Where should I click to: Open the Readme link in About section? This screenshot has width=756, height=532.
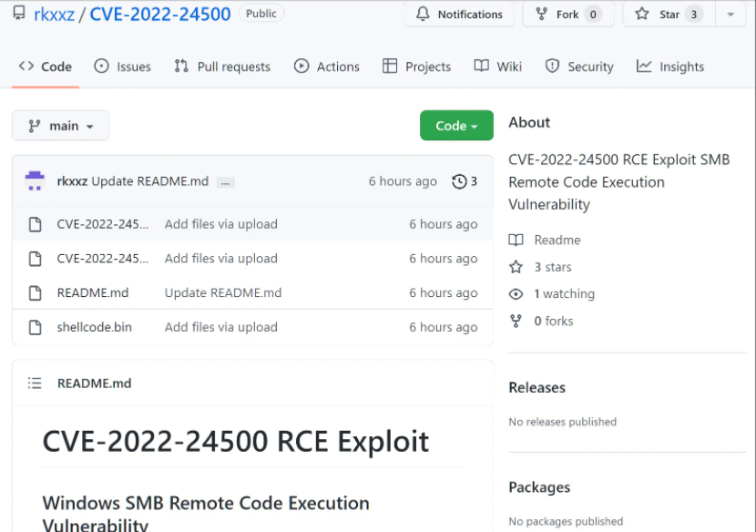pos(557,240)
